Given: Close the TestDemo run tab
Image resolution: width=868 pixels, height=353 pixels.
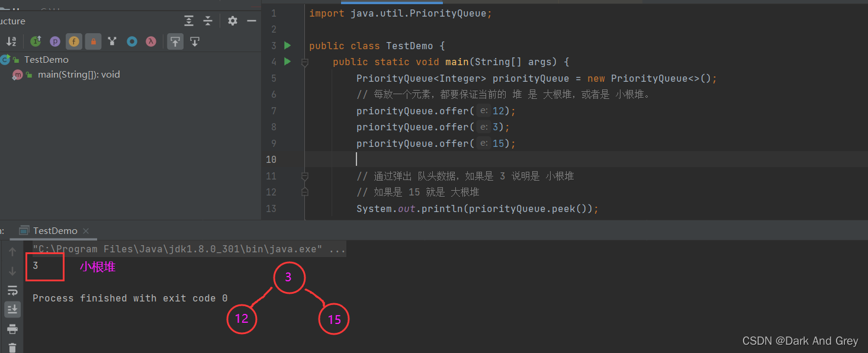Looking at the screenshot, I should coord(86,230).
